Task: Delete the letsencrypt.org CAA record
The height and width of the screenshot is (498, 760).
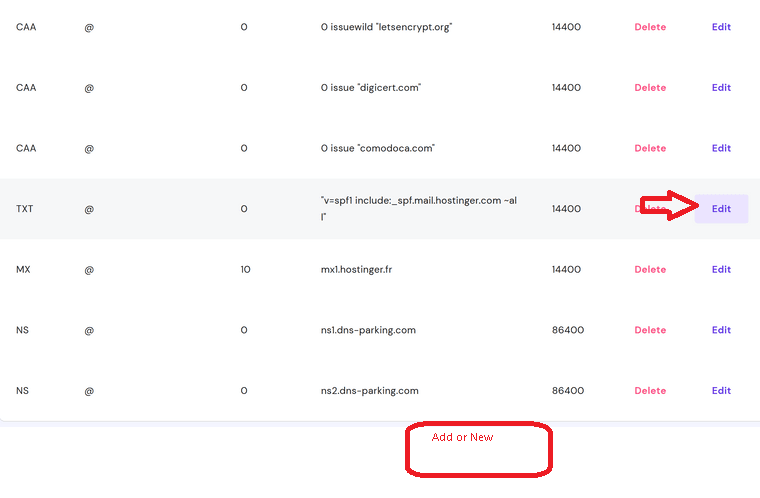Action: (650, 27)
